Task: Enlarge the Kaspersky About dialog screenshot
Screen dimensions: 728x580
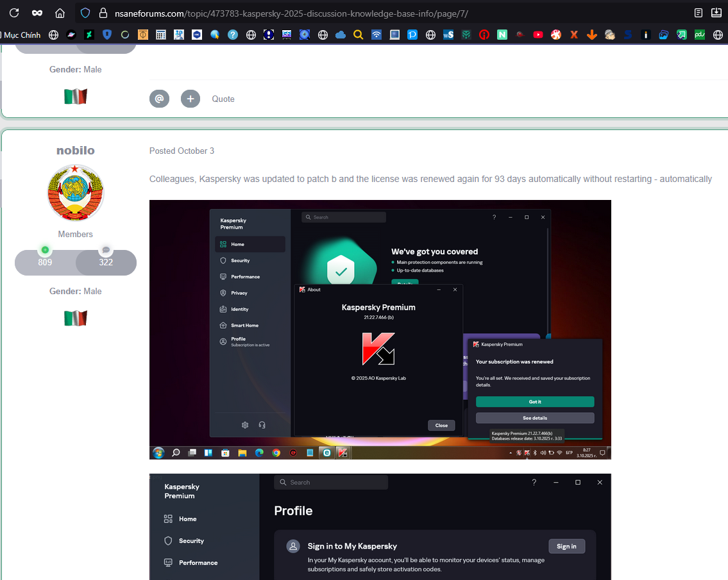Action: click(380, 329)
